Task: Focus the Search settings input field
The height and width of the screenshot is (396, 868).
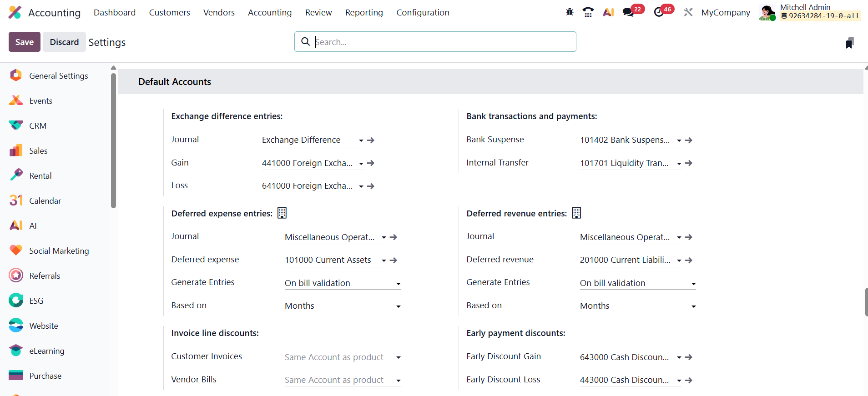Action: tap(444, 42)
